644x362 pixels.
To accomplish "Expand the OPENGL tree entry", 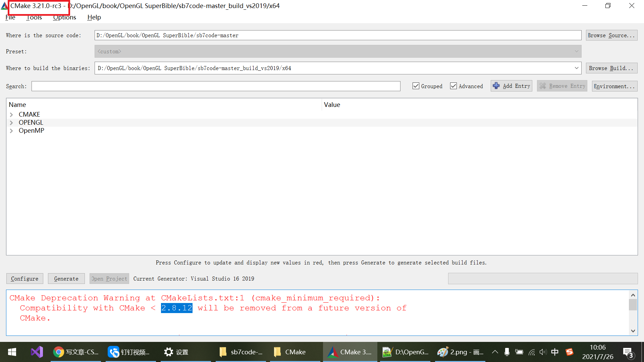I will [12, 122].
